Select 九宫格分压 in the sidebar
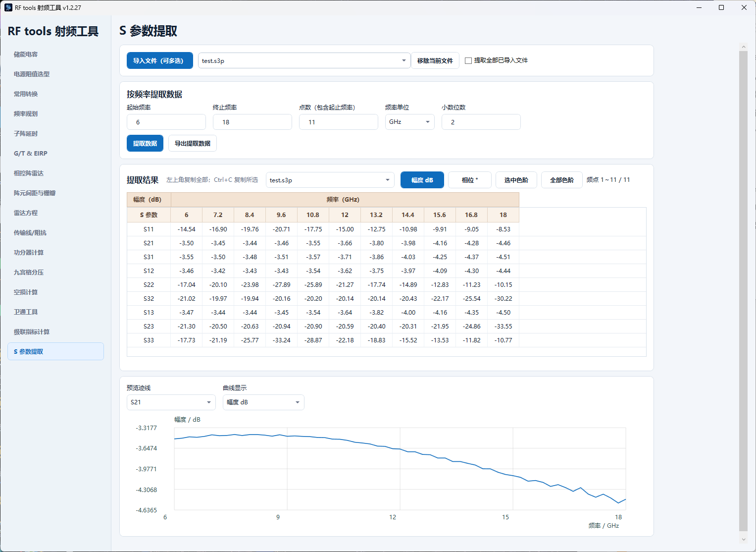Screen dimensions: 756x552 (55, 273)
